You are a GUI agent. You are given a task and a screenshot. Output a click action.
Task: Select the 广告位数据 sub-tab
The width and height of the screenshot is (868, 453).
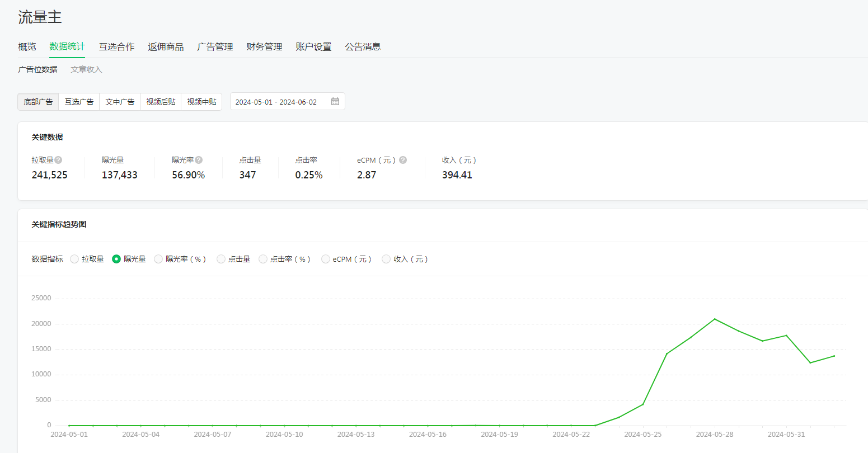pyautogui.click(x=37, y=69)
